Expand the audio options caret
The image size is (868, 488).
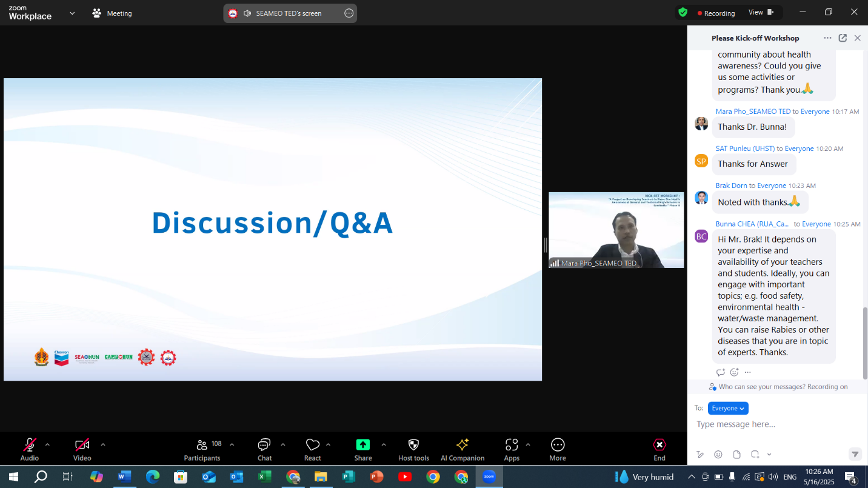pyautogui.click(x=47, y=444)
